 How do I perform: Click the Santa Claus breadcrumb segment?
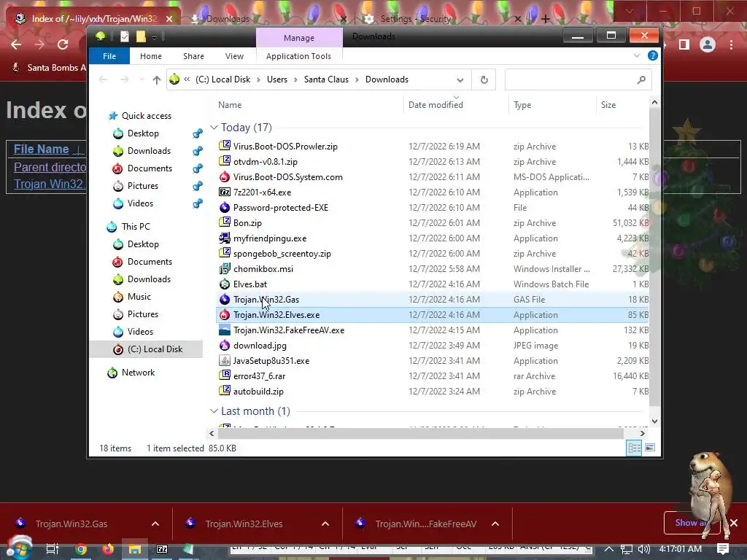point(326,79)
